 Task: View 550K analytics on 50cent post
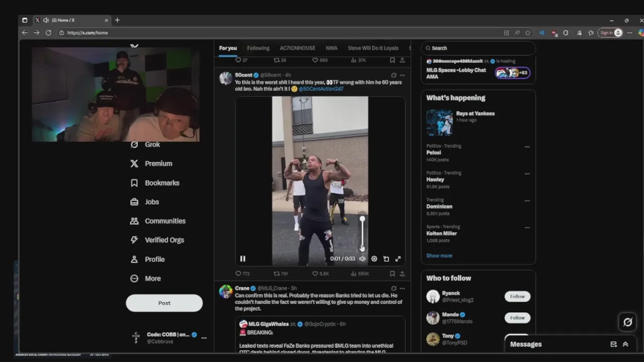pos(360,274)
